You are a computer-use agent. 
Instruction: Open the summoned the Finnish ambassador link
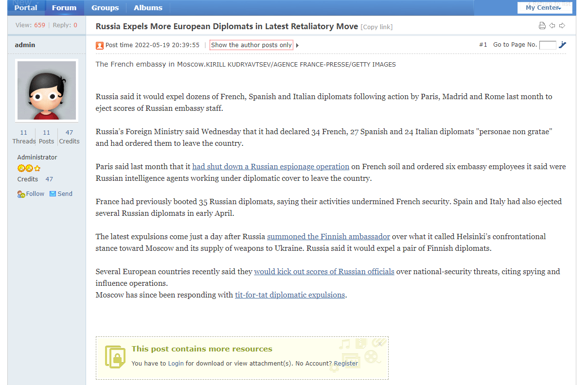pyautogui.click(x=328, y=236)
